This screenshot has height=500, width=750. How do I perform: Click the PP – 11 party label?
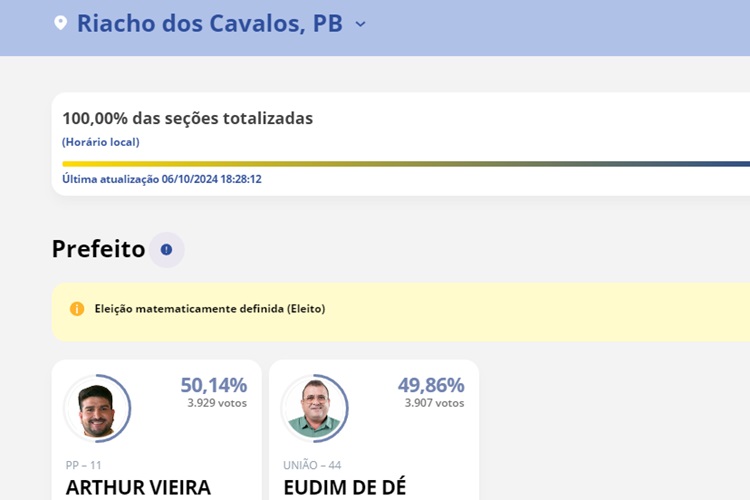pos(84,465)
